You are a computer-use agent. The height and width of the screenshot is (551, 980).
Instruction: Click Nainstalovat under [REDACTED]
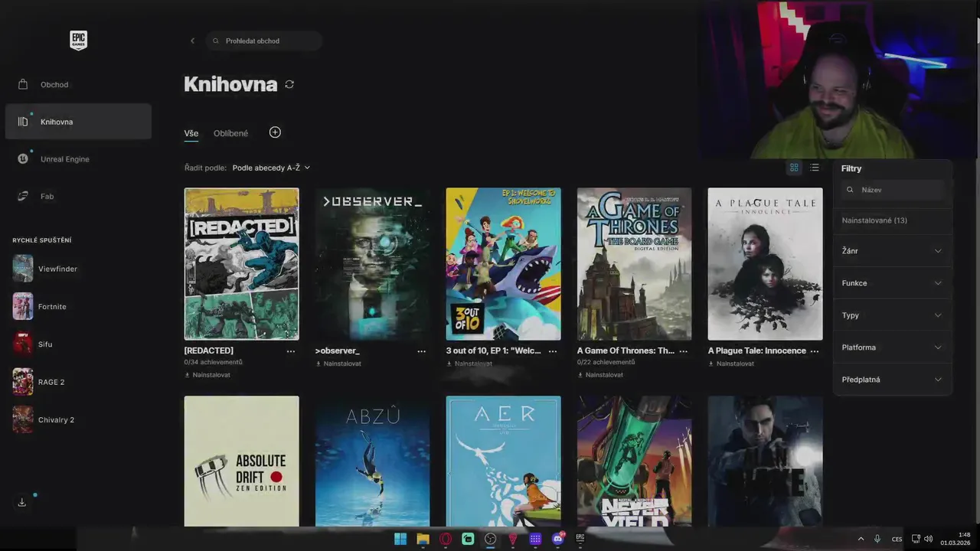pyautogui.click(x=207, y=375)
